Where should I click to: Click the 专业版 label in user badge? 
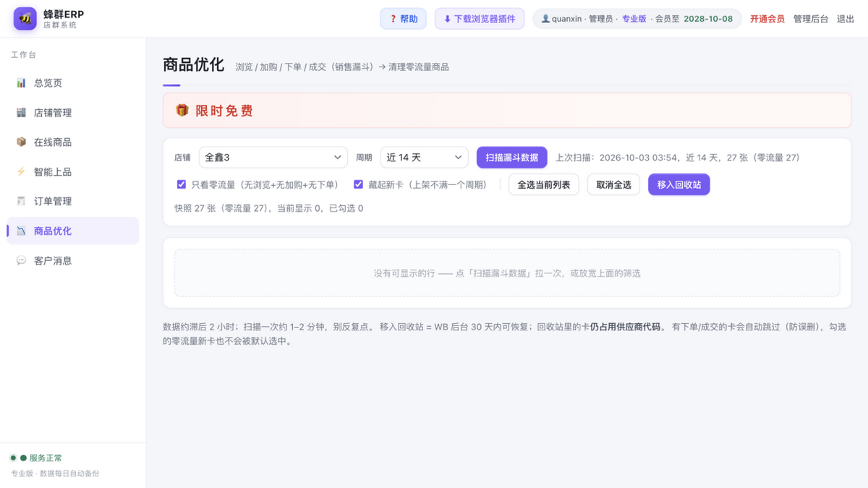point(634,19)
